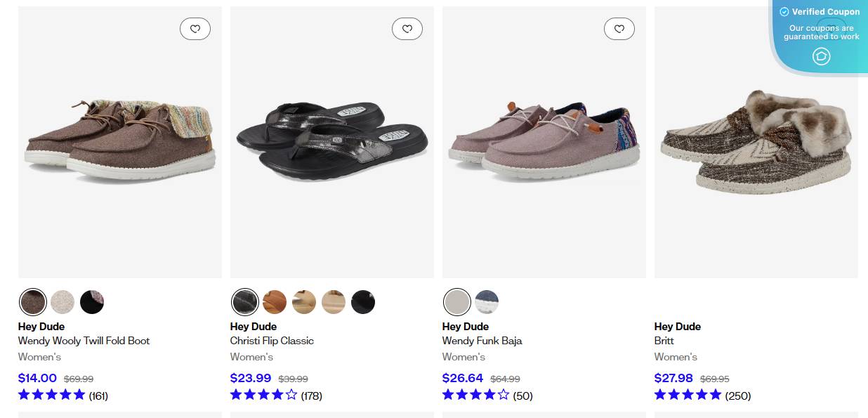Screen dimensions: 868x418
Task: Click the empty fifth star on Christi Flip Classic rating
Action: tap(291, 395)
